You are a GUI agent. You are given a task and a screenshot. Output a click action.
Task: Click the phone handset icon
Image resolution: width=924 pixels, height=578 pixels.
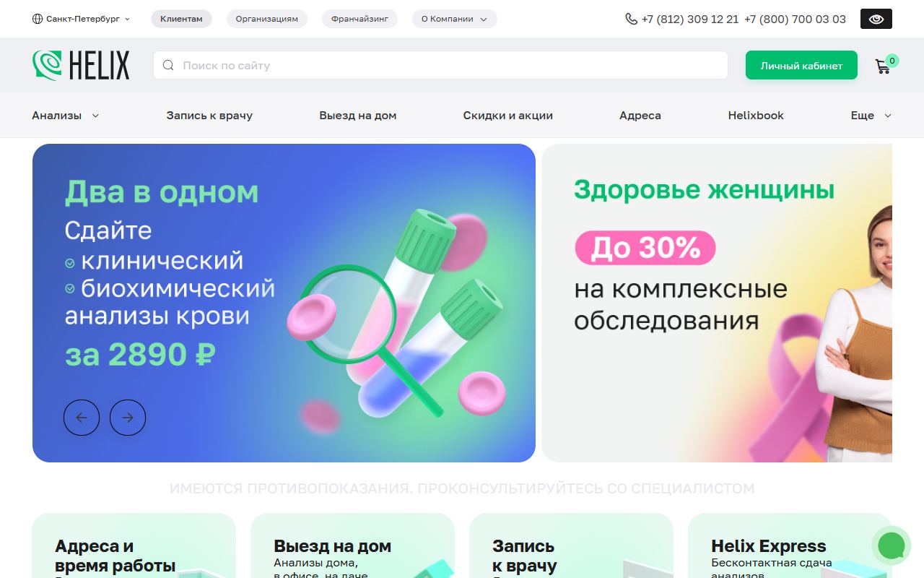(x=632, y=19)
